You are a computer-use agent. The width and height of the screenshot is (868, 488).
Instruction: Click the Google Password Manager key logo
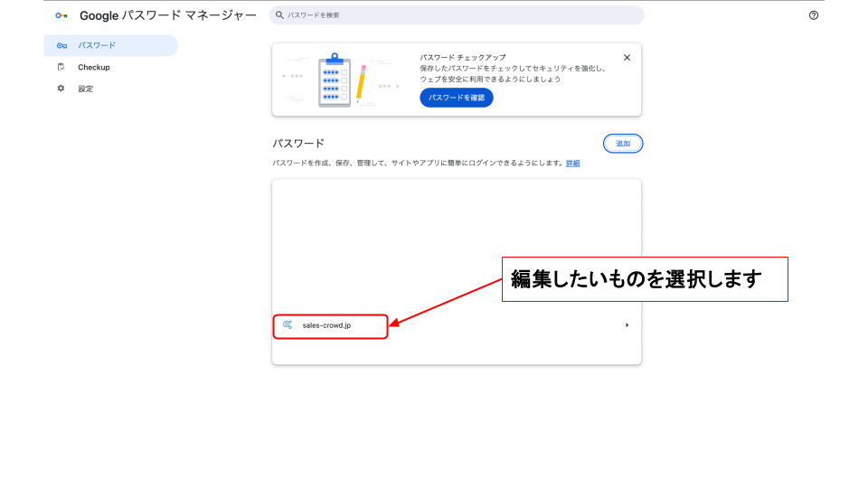[x=61, y=15]
